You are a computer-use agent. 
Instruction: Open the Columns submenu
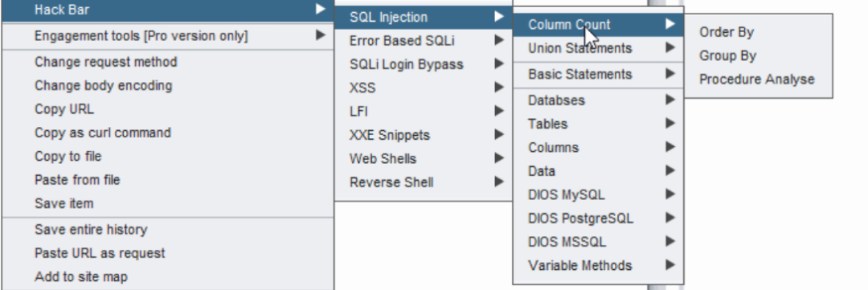(599, 147)
